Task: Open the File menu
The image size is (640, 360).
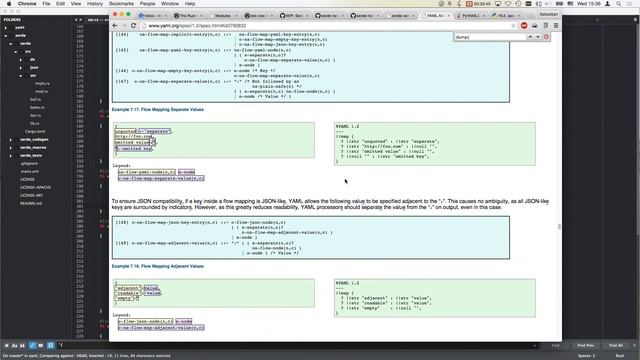Action: [46, 4]
